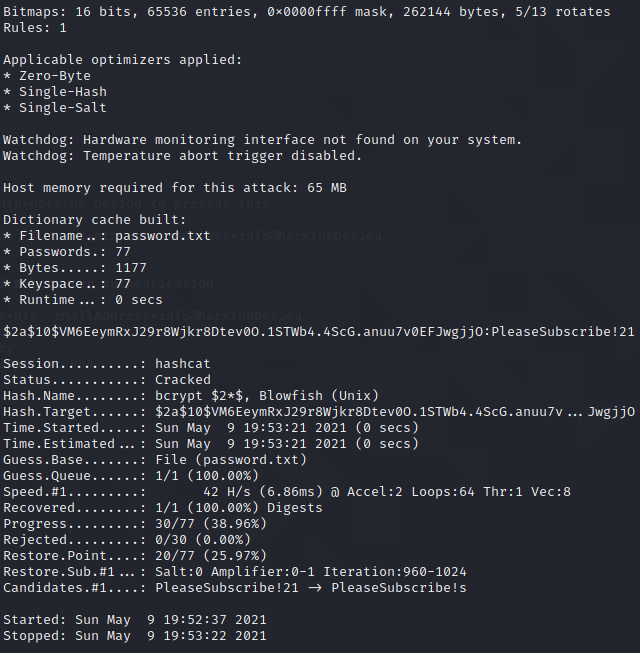Click the Single-Salt optimizer entry

[x=55, y=108]
